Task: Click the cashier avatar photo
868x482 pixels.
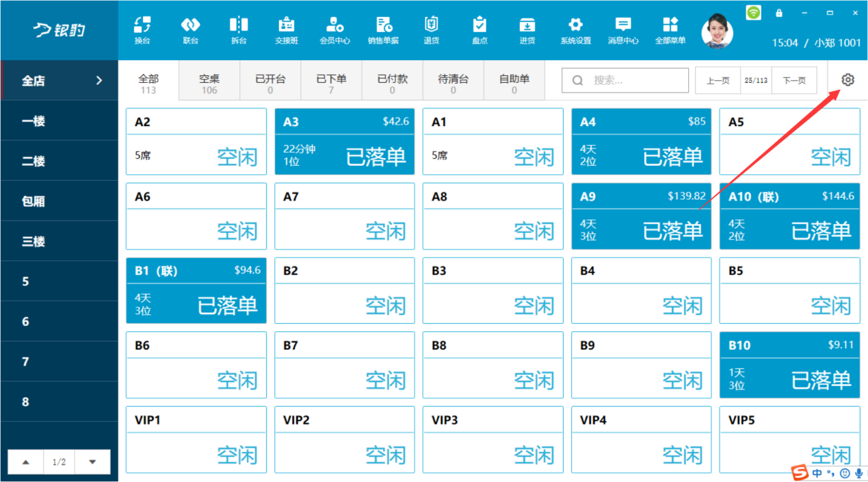Action: 718,30
